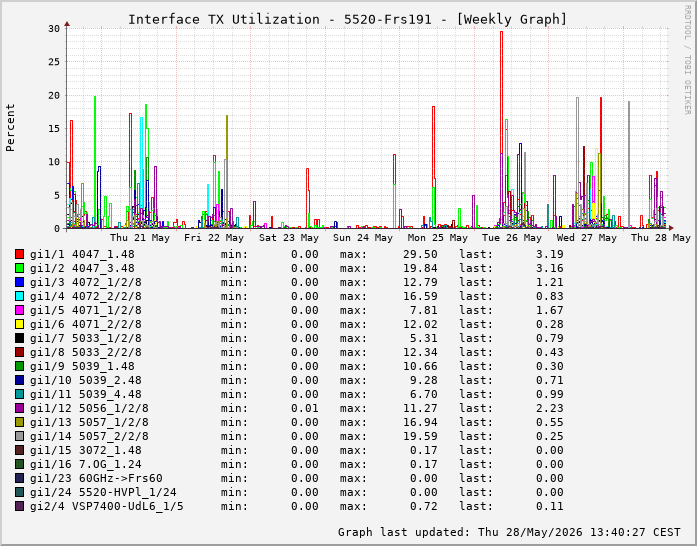Click the gi1/23 60GHz->Frs60 legend swatch

pyautogui.click(x=19, y=478)
